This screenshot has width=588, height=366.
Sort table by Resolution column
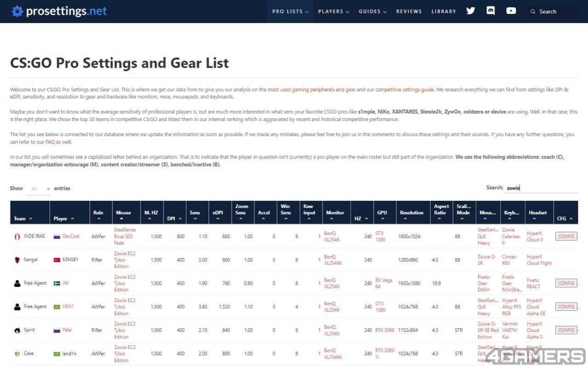[x=413, y=213]
